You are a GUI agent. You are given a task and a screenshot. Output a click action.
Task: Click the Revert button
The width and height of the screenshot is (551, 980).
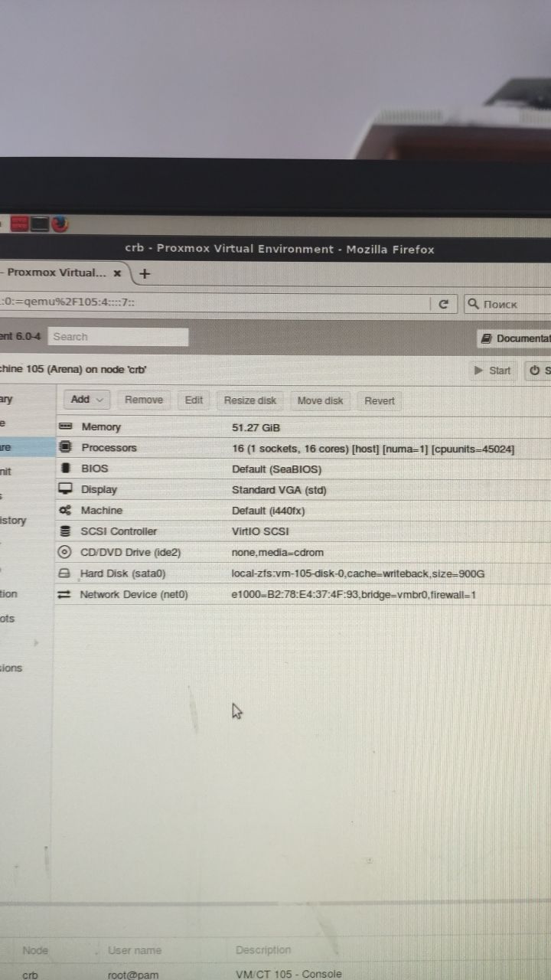380,400
